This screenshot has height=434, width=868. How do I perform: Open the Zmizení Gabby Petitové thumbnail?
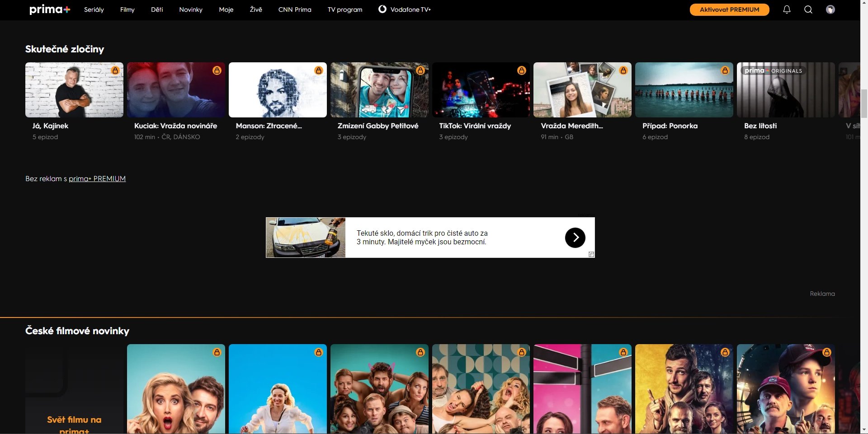[379, 90]
